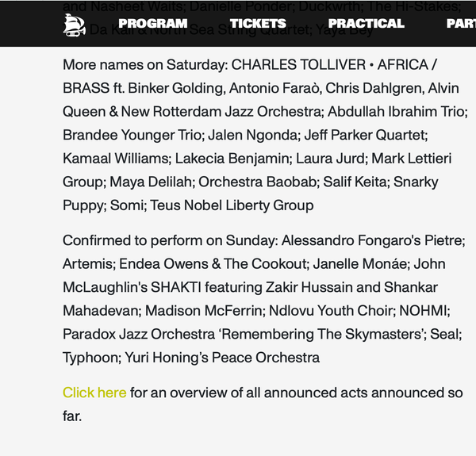This screenshot has width=476, height=456.
Task: Open the PRACTICAL menu item
Action: (366, 23)
